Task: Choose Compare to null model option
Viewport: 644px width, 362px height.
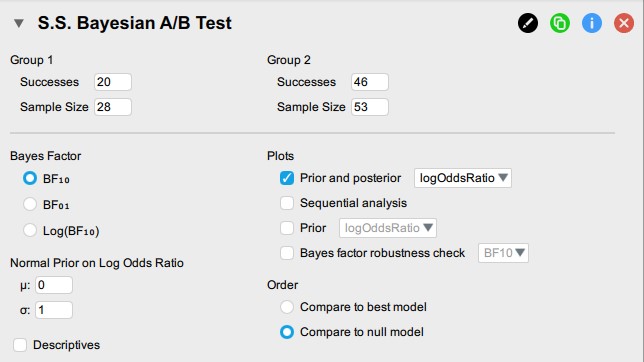Action: pos(287,332)
